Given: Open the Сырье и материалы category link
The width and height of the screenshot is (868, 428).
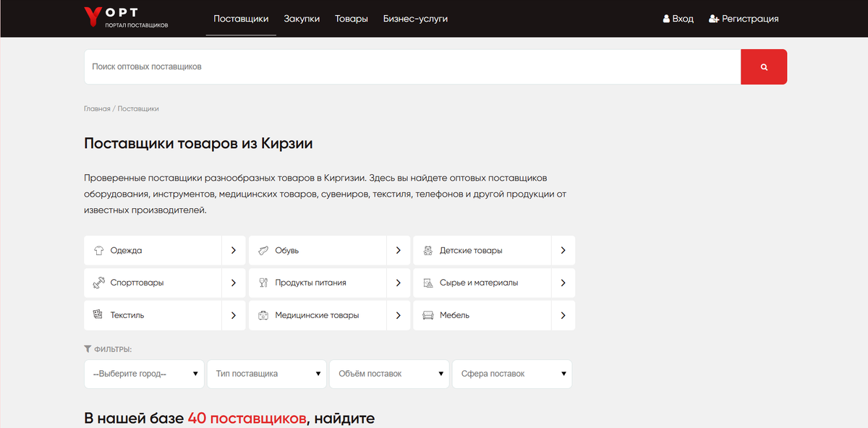Looking at the screenshot, I should coord(479,283).
